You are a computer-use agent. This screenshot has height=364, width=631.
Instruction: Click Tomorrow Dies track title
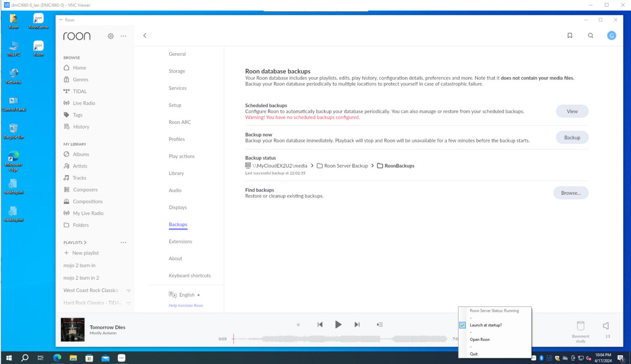108,327
